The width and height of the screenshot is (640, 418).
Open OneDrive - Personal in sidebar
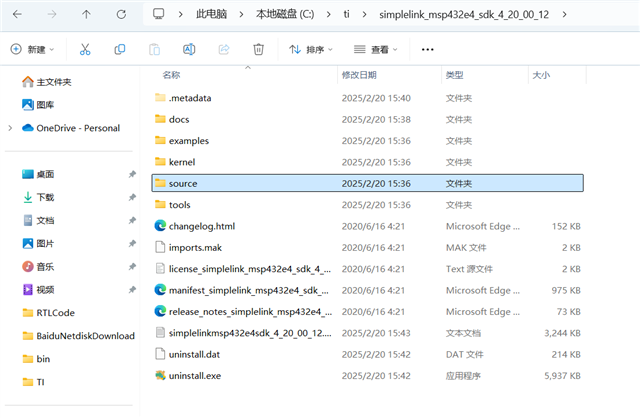coord(71,128)
